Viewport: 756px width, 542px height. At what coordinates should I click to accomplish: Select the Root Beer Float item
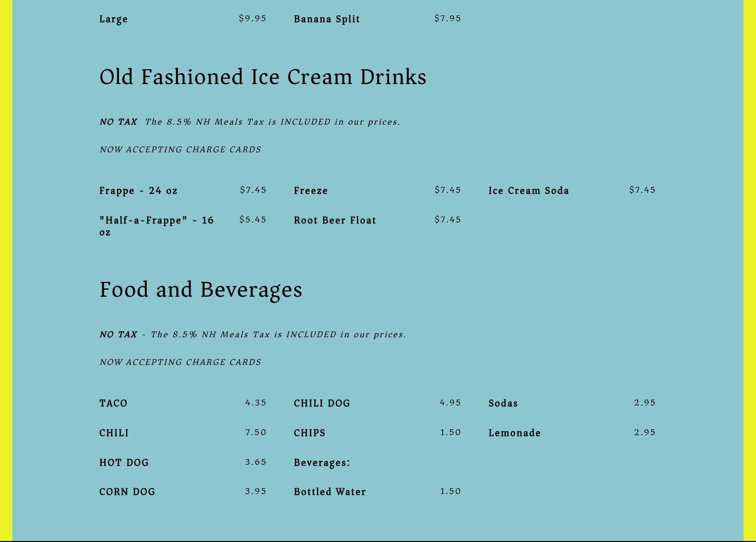pos(335,221)
